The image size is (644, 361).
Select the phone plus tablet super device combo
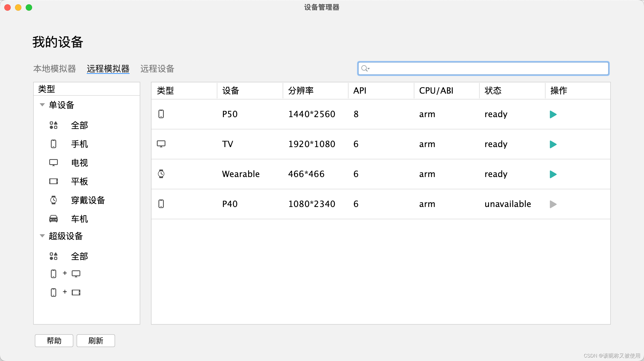click(x=65, y=292)
